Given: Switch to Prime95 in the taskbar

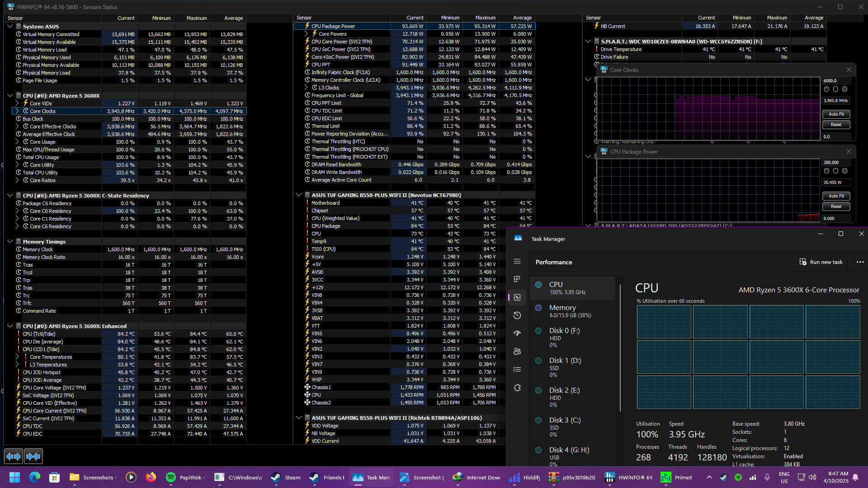Looking at the screenshot, I should [x=677, y=478].
